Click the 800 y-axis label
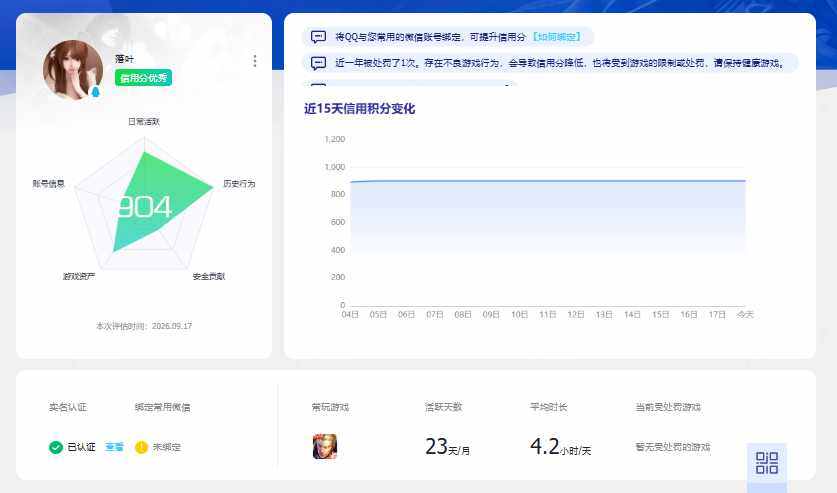The image size is (837, 493). click(x=338, y=194)
